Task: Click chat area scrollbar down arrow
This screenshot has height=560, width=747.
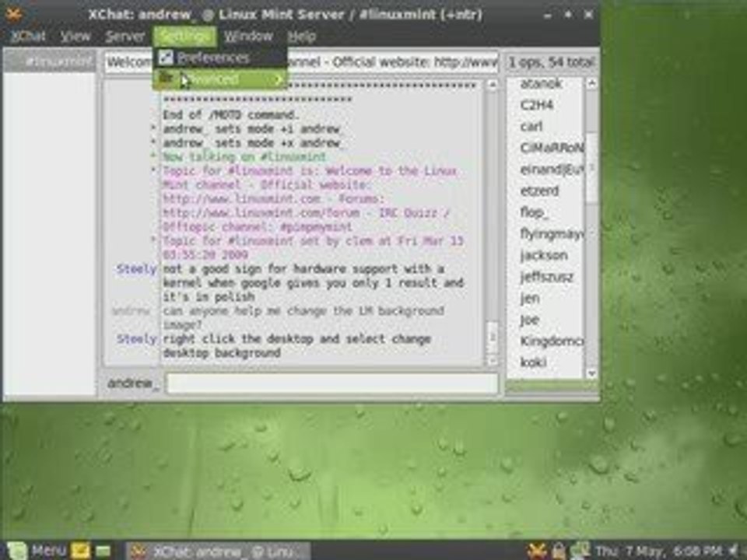Action: coord(492,360)
